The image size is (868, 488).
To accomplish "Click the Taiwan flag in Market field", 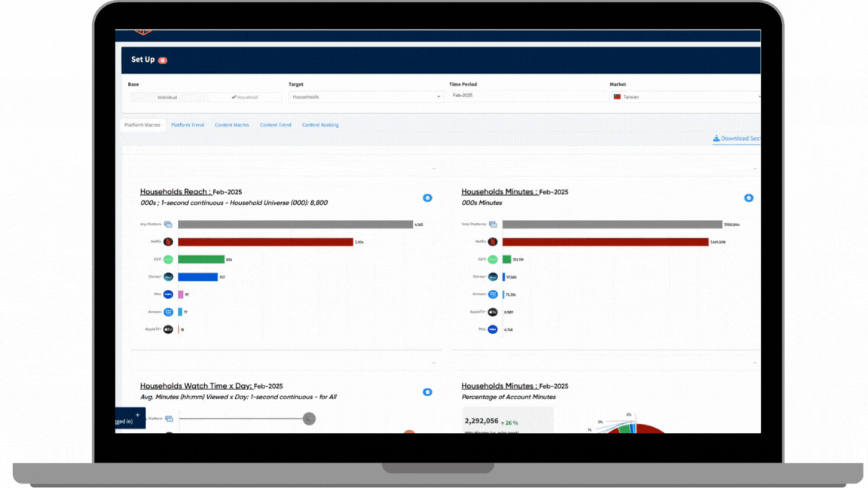I will pyautogui.click(x=616, y=97).
